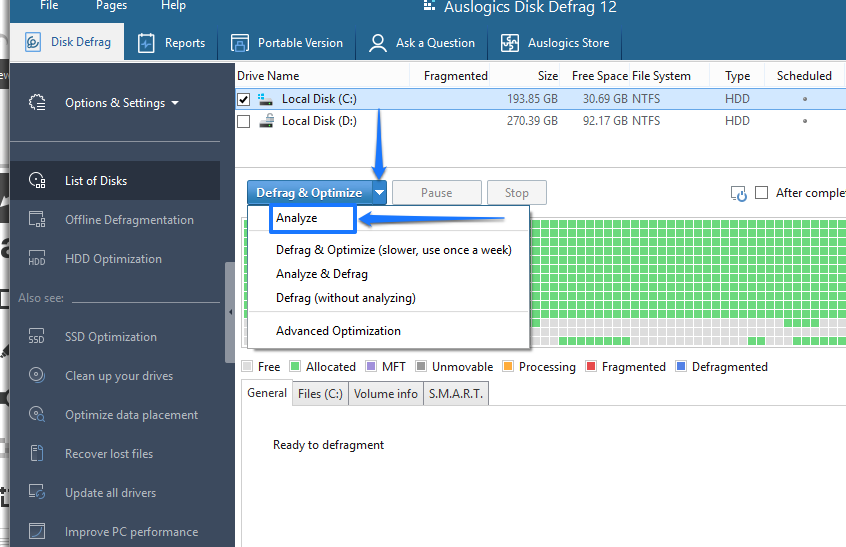Click the Disk Defrag tab icon
The width and height of the screenshot is (846, 547).
tap(32, 43)
